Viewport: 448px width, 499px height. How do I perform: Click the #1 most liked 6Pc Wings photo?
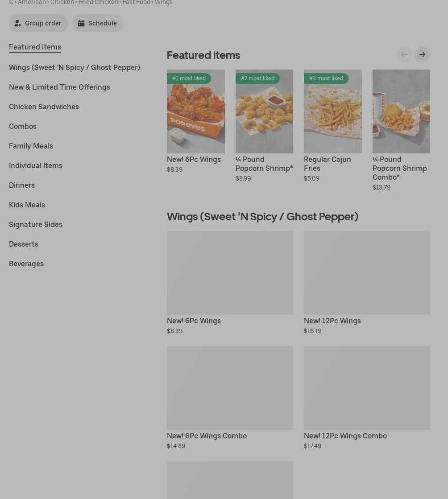[x=195, y=111]
